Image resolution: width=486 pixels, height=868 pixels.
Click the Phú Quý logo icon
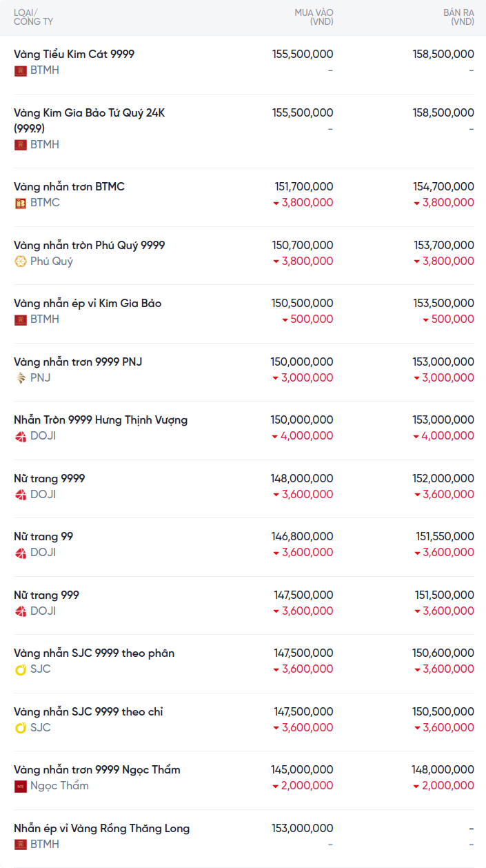pyautogui.click(x=21, y=262)
